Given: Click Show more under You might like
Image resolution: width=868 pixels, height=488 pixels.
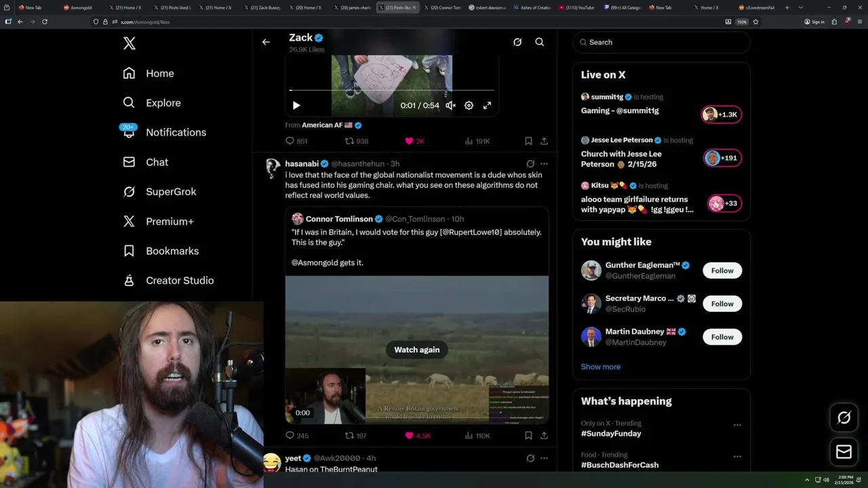Looking at the screenshot, I should click(x=601, y=367).
